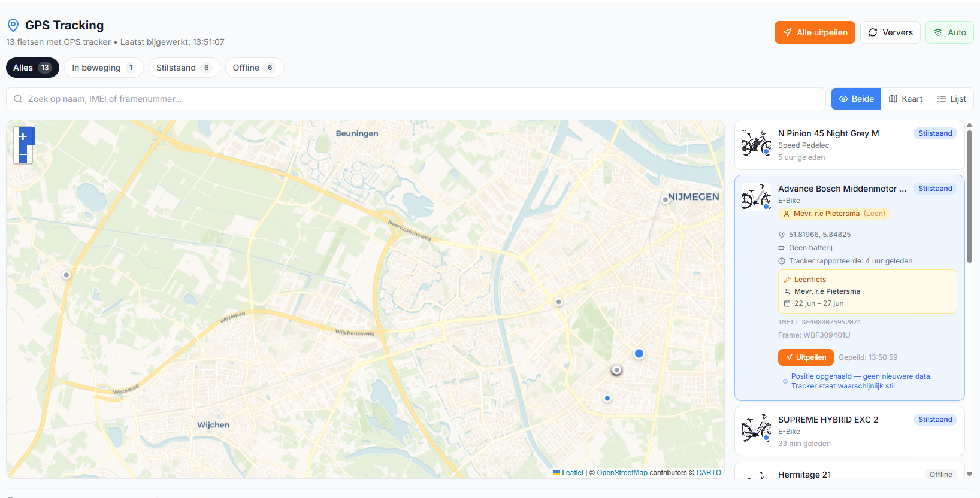Open the Hermitage 21 card

tap(849, 470)
